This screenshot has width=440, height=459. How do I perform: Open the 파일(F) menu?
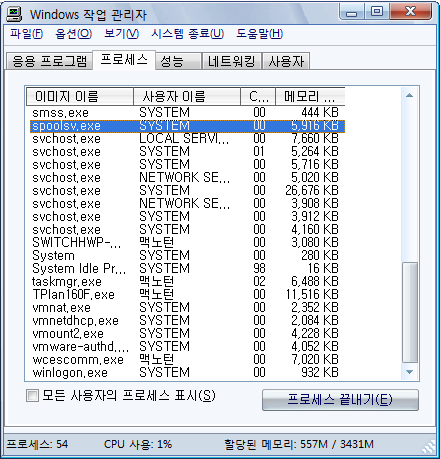tap(26, 33)
